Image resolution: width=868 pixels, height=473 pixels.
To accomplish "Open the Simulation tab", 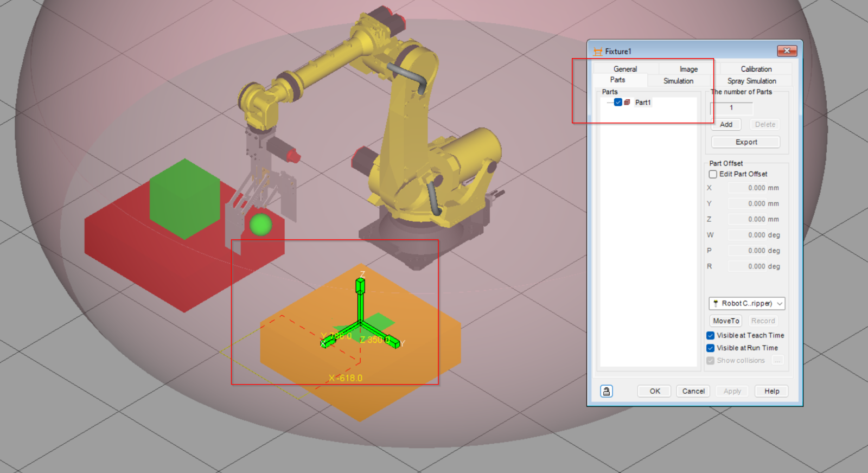I will [678, 81].
